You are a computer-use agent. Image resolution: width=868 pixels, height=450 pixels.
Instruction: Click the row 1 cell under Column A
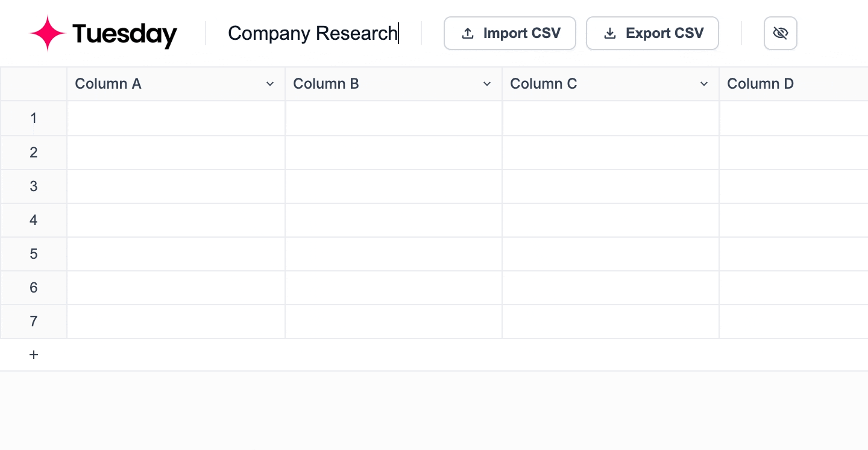176,118
